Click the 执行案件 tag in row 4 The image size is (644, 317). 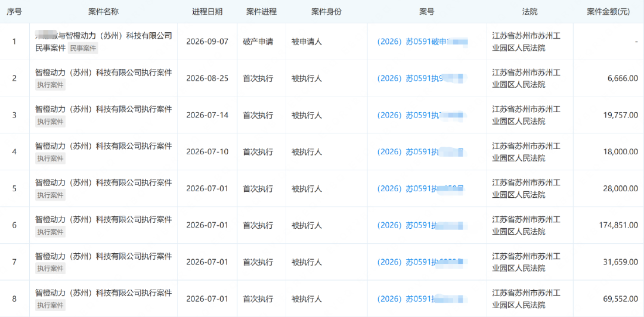pos(51,158)
